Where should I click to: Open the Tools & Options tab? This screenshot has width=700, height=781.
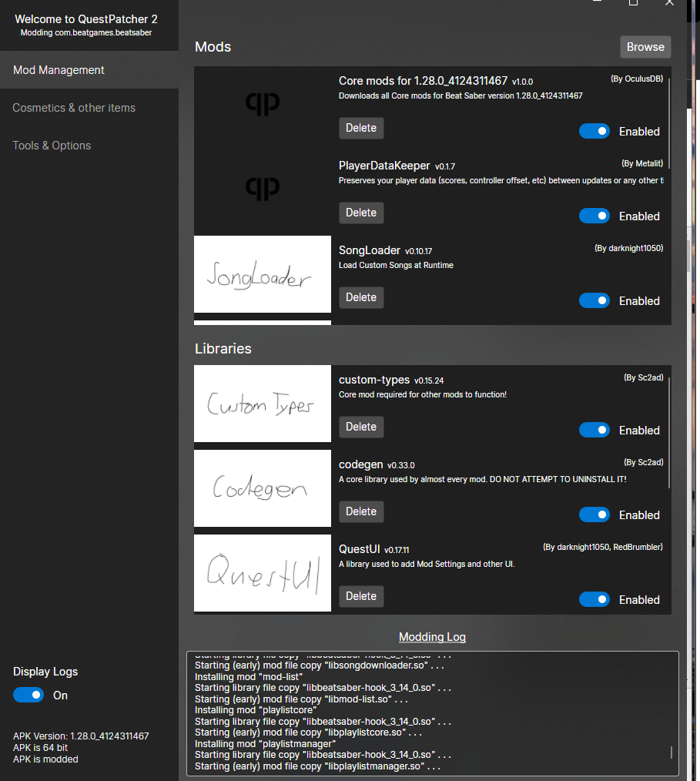(x=89, y=146)
